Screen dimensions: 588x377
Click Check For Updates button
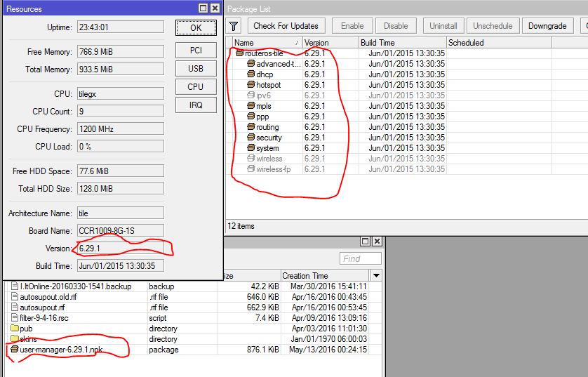pyautogui.click(x=286, y=26)
